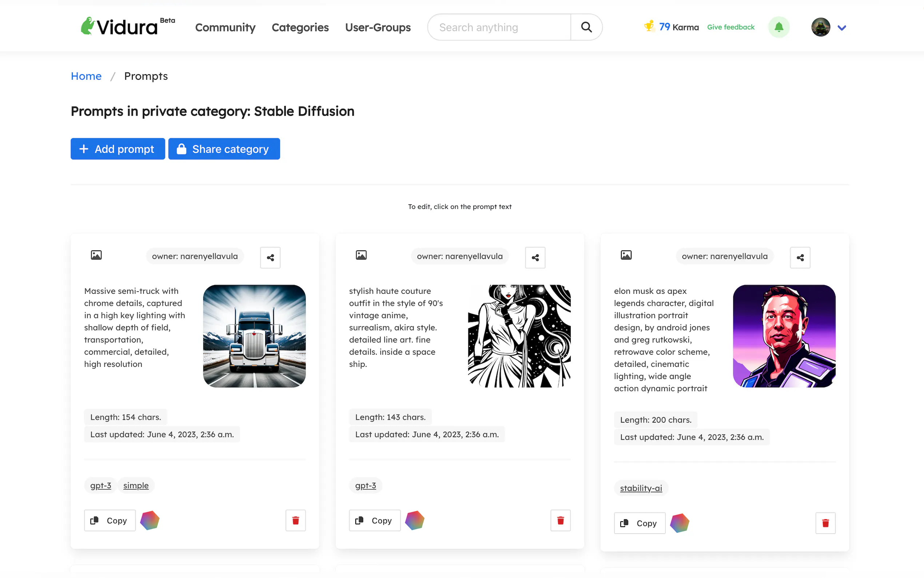
Task: Delete the semi-truck prompt with trash icon
Action: [x=295, y=520]
